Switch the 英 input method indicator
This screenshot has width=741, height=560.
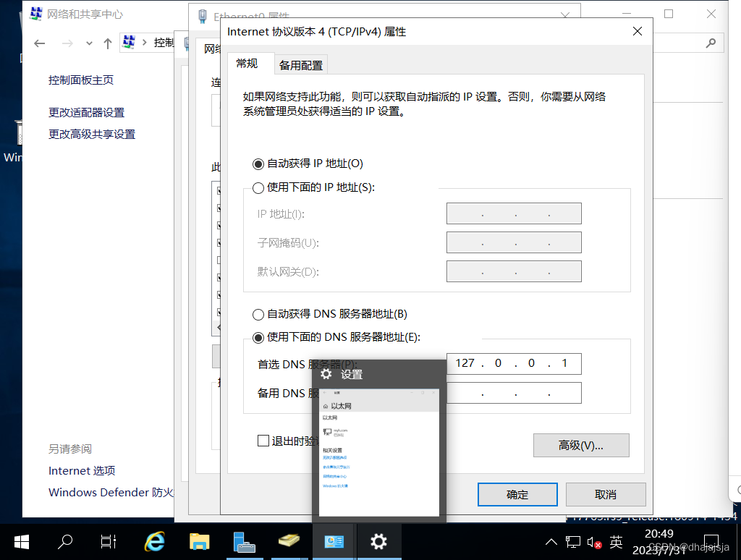tap(617, 542)
